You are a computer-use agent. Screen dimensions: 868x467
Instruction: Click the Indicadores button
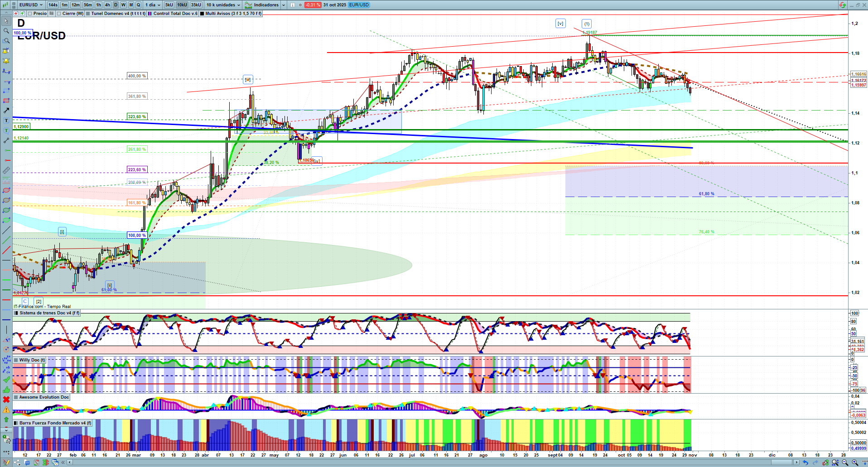point(262,5)
